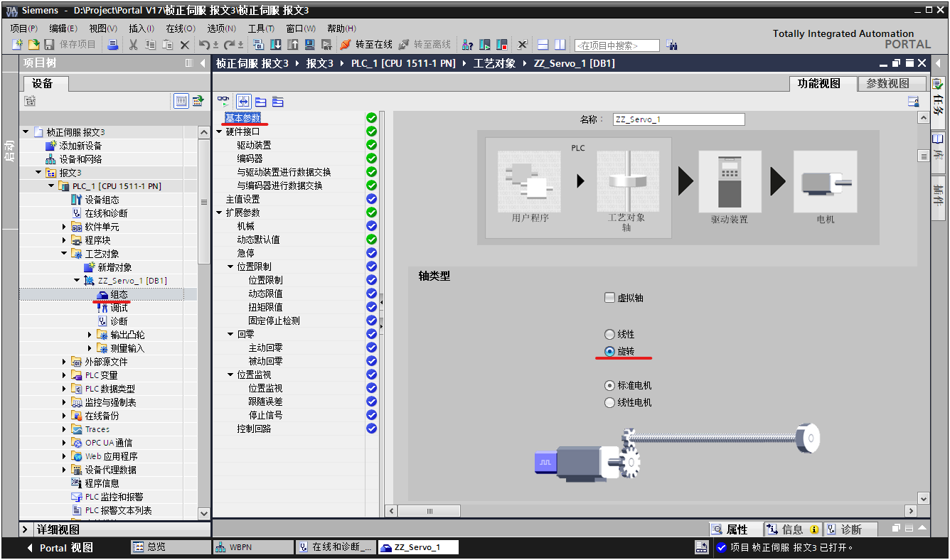Click the 保存项目 save button
Viewport: 950px width, 560px height.
click(70, 45)
